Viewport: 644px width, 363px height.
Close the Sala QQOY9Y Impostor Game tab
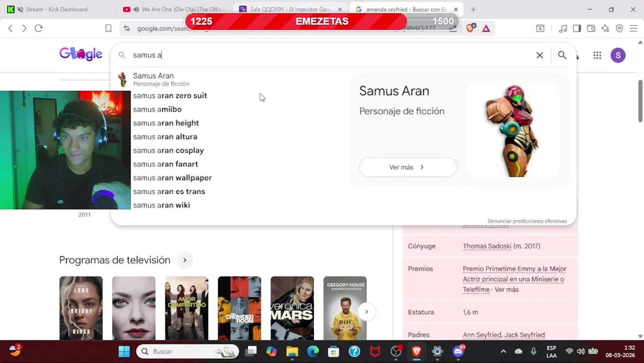(x=340, y=9)
